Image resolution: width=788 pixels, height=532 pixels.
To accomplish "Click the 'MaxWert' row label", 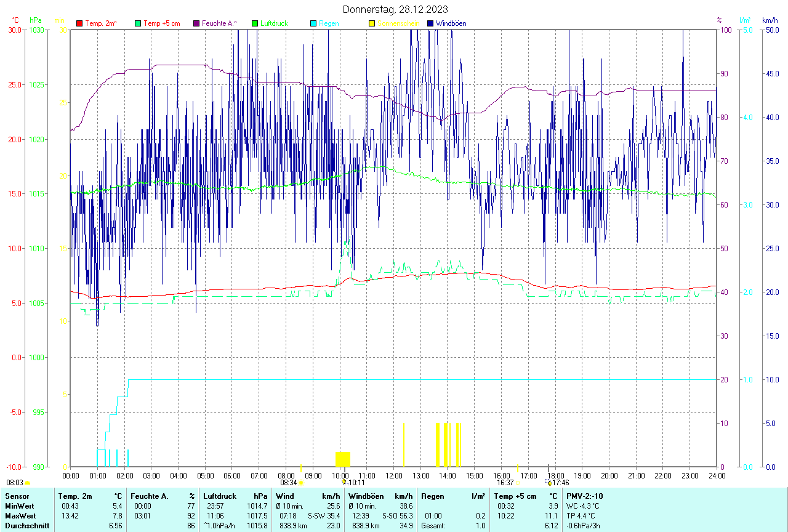I will 20,515.
